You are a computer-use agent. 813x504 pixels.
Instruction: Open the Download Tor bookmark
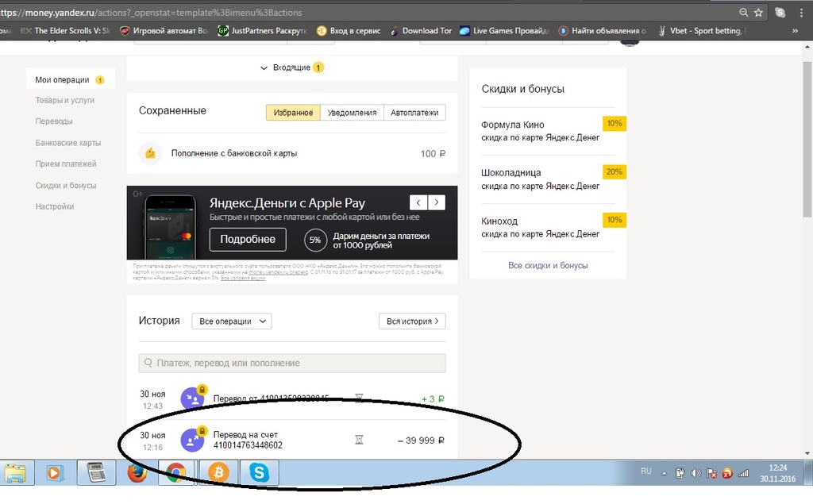pyautogui.click(x=421, y=31)
